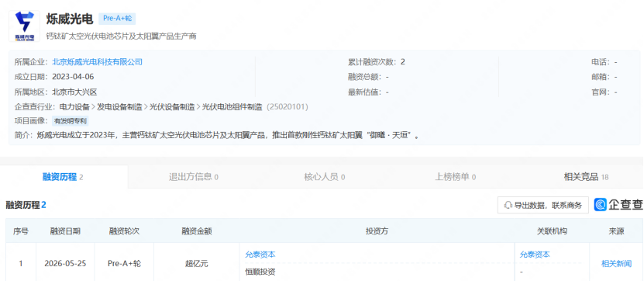Click the 烁威光电 company logo
644x281 pixels.
click(x=24, y=26)
